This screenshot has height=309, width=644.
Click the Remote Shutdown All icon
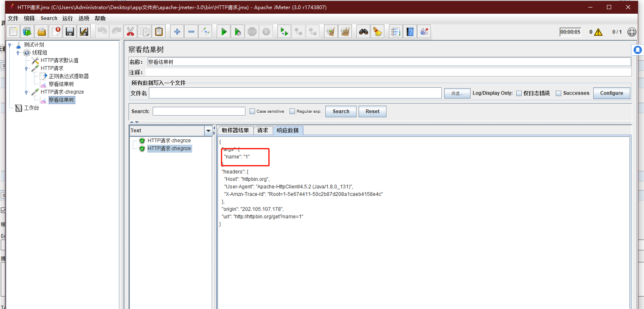coord(312,32)
